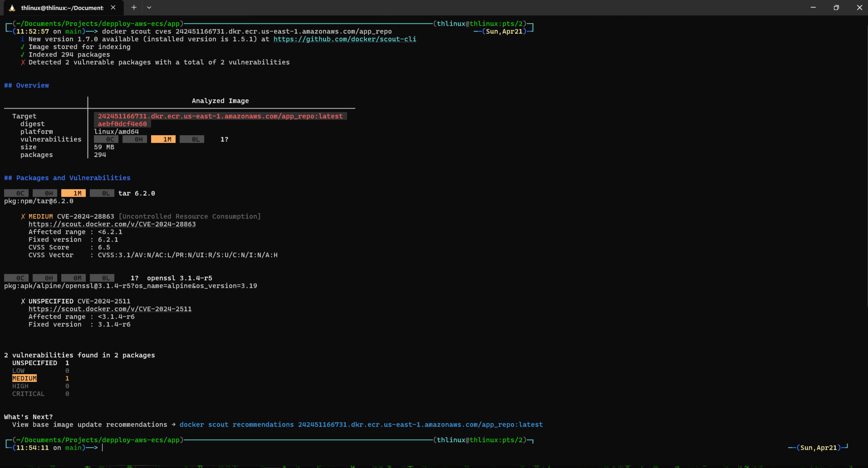Minimize the terminal window
This screenshot has width=868, height=468.
(x=813, y=8)
